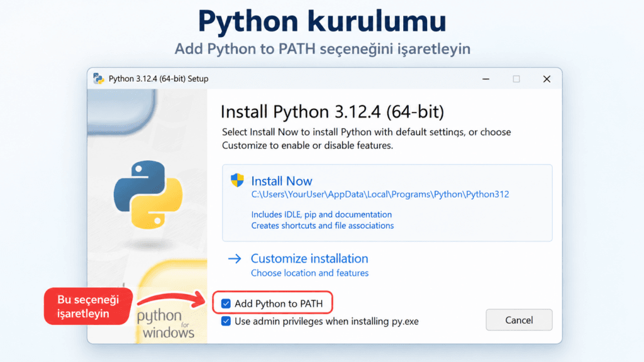Click 'Choose location and features' text
This screenshot has height=362, width=644.
click(x=309, y=273)
